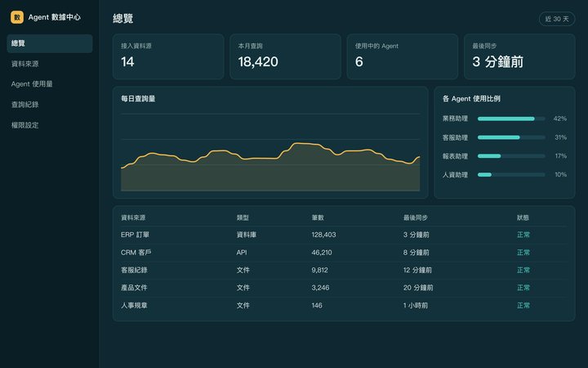Click the 資料庫 type cell
This screenshot has width=588, height=368.
pyautogui.click(x=247, y=235)
